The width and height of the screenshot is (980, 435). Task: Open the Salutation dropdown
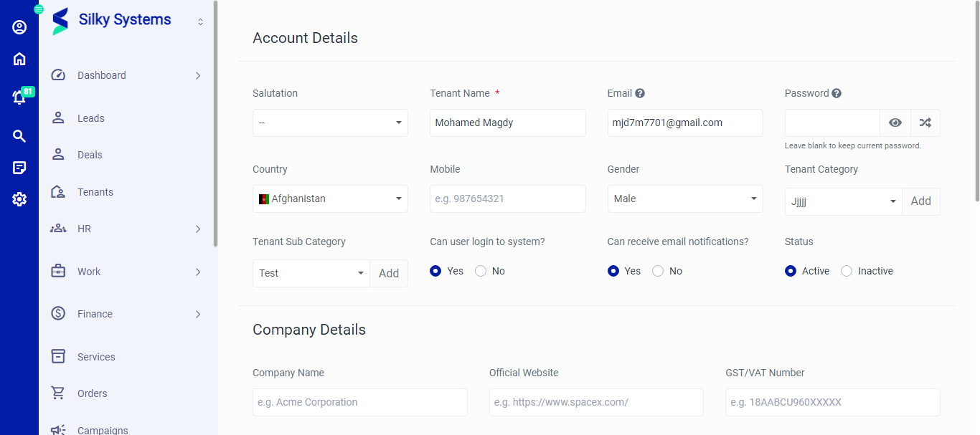tap(330, 123)
